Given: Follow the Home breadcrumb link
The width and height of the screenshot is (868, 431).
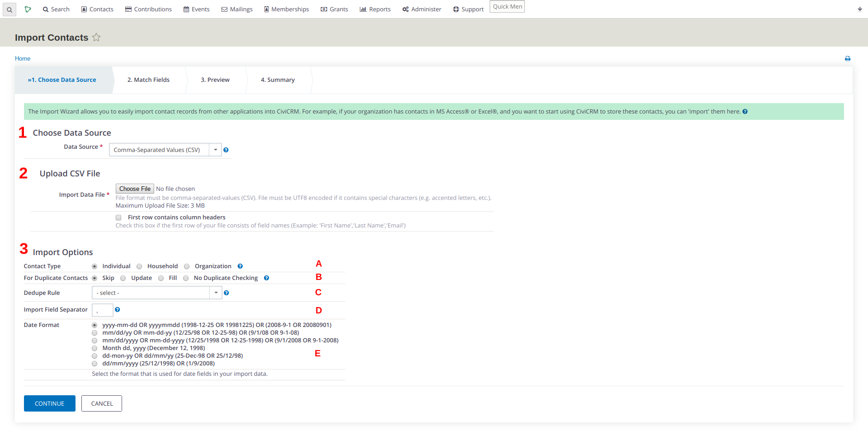Looking at the screenshot, I should pyautogui.click(x=23, y=58).
